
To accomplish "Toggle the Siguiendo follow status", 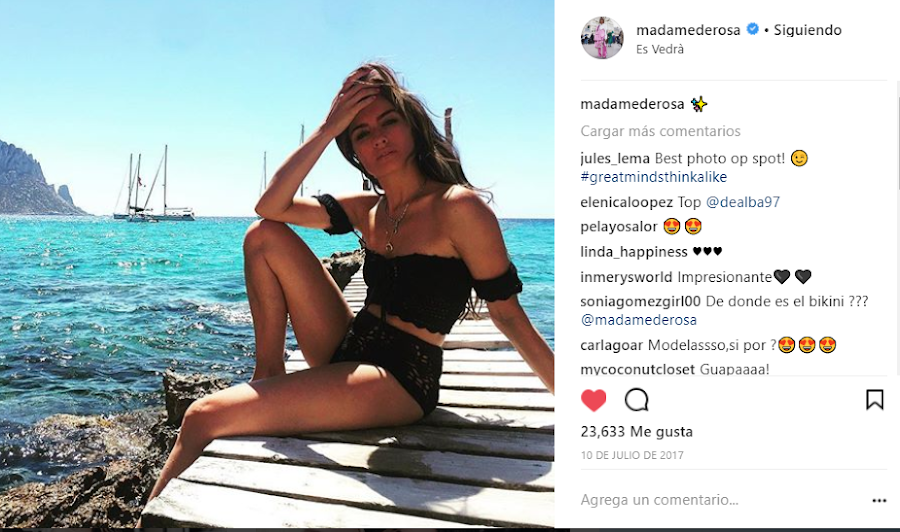I will click(x=807, y=30).
